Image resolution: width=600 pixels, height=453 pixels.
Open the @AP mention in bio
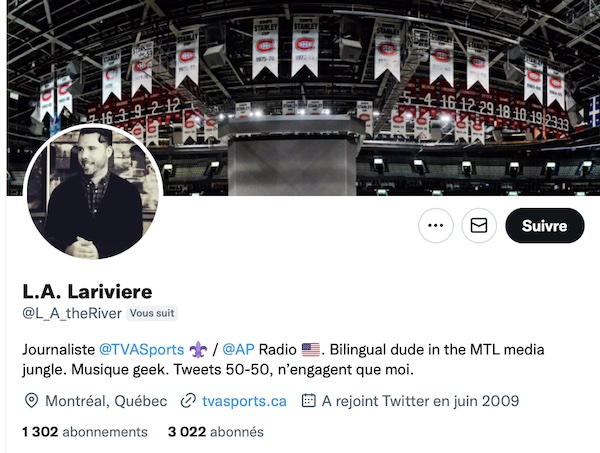[x=238, y=350]
